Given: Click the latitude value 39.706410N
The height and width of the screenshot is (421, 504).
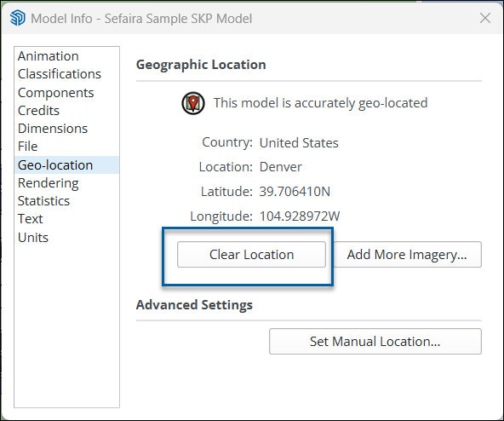Looking at the screenshot, I should (x=295, y=192).
